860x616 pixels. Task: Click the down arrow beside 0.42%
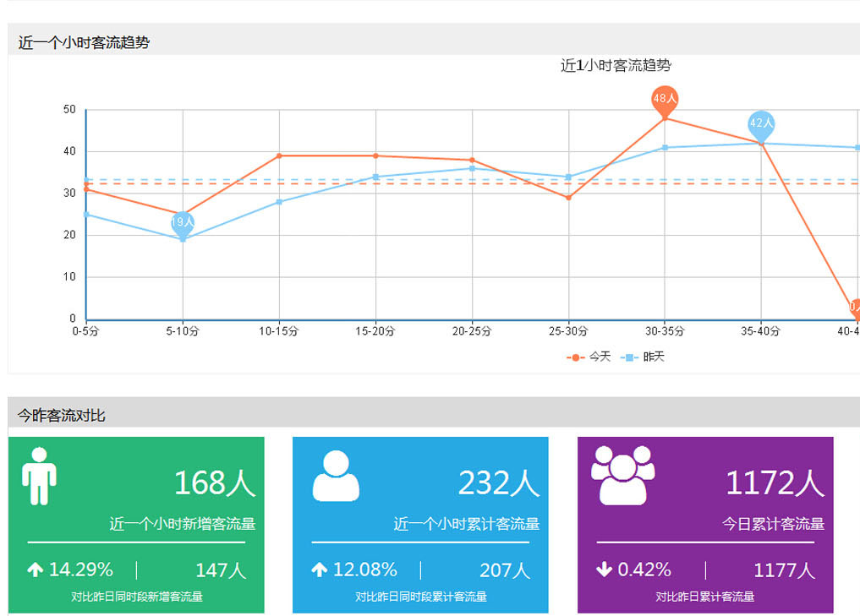pos(604,570)
